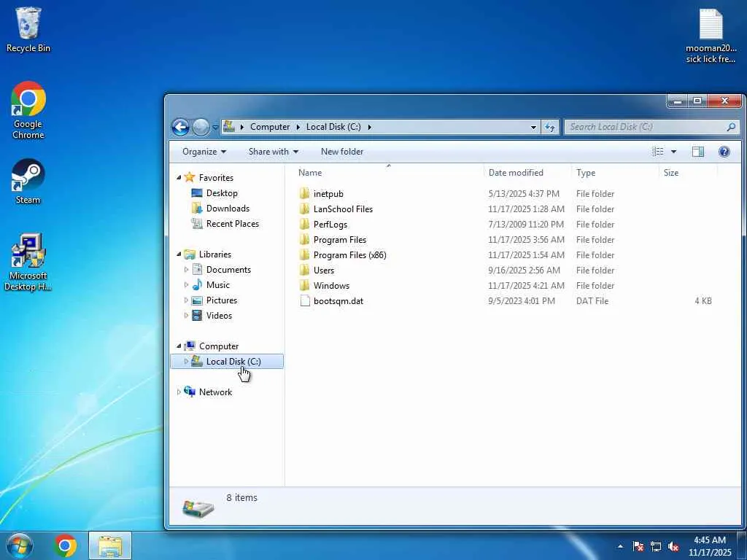Image resolution: width=747 pixels, height=560 pixels.
Task: Select the Pictures library
Action: (x=222, y=300)
